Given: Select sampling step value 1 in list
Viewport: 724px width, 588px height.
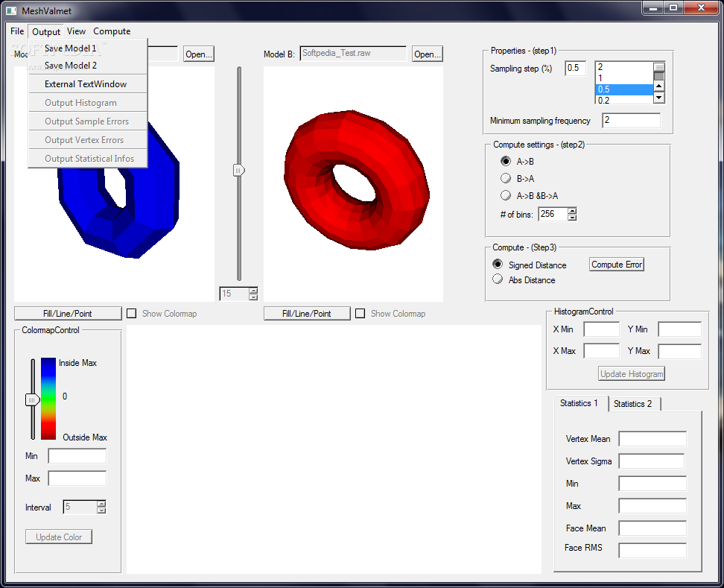Looking at the screenshot, I should coord(624,78).
